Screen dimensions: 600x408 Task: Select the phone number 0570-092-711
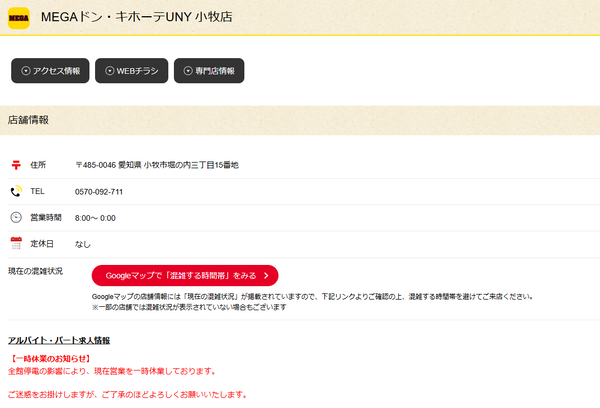(x=99, y=192)
